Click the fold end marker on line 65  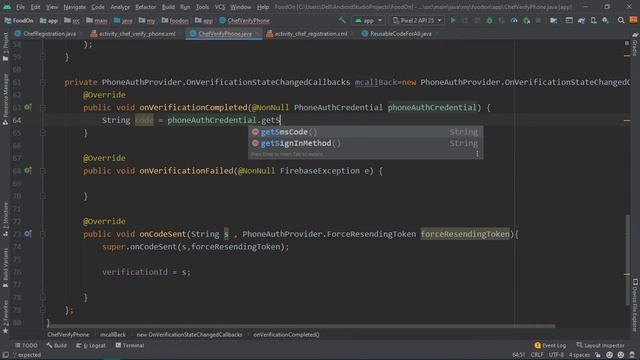point(43,133)
